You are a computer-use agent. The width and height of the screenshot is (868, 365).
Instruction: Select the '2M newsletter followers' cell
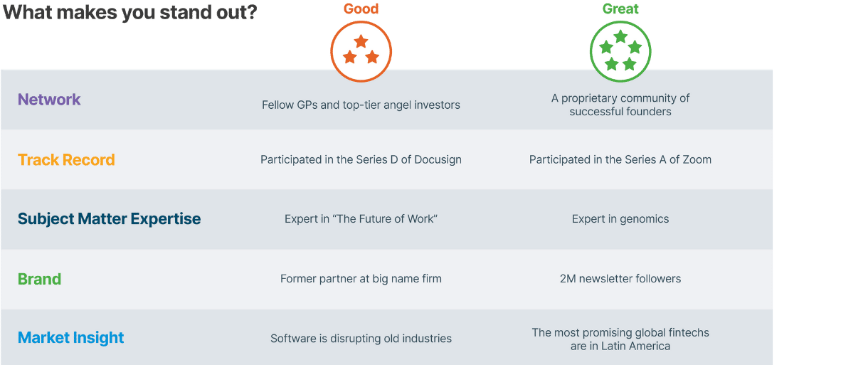620,279
